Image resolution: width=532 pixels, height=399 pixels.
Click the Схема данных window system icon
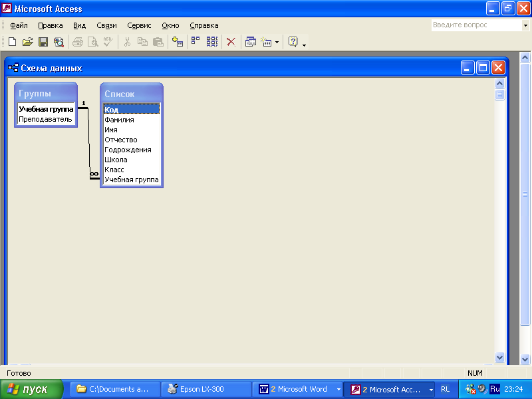point(13,68)
